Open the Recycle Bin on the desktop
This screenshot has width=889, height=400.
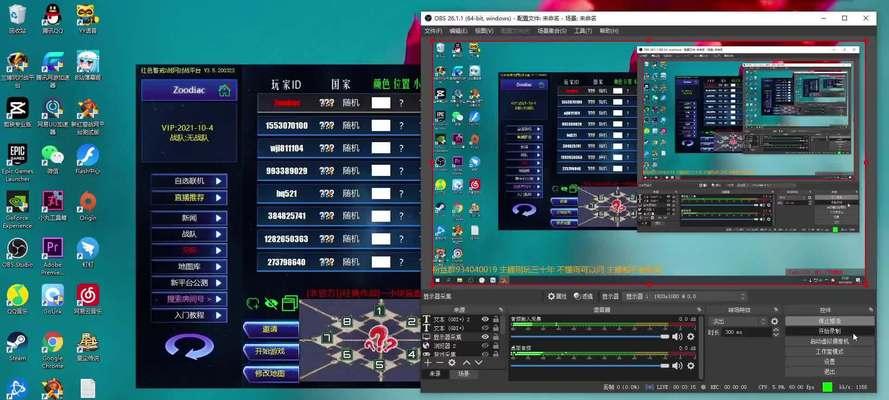(17, 17)
